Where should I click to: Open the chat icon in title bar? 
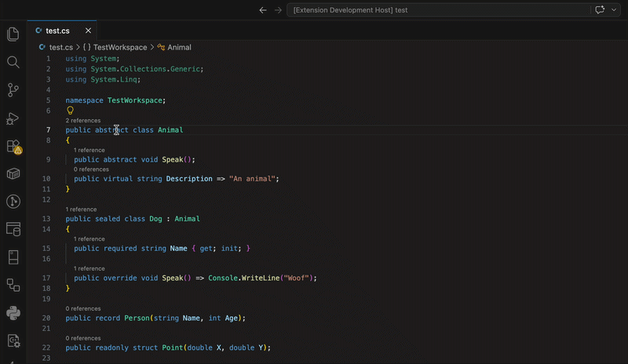click(600, 10)
